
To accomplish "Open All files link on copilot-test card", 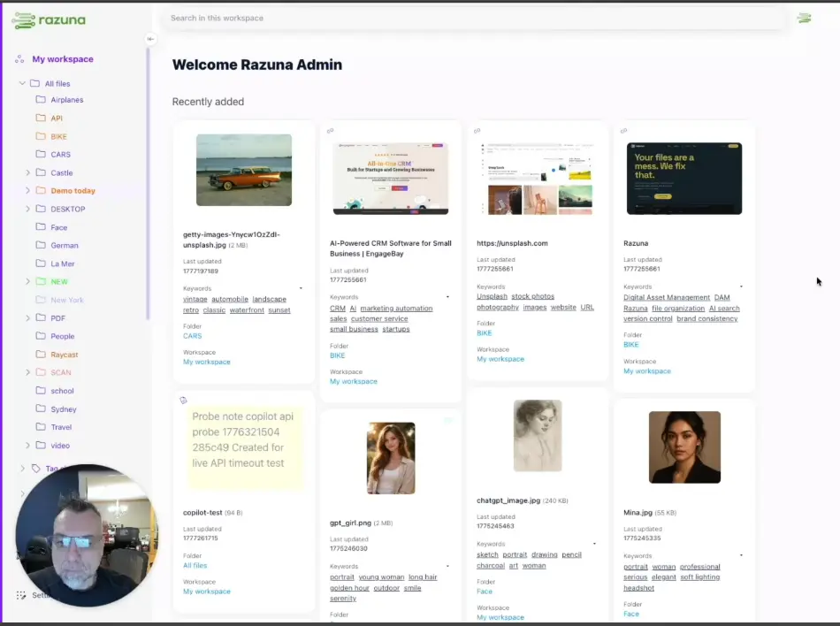I will pos(195,566).
